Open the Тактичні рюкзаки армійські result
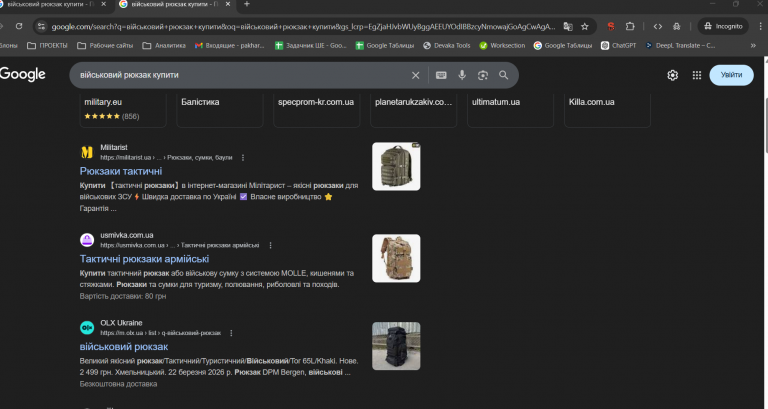Screen dimensions: 768x409 (x=144, y=259)
